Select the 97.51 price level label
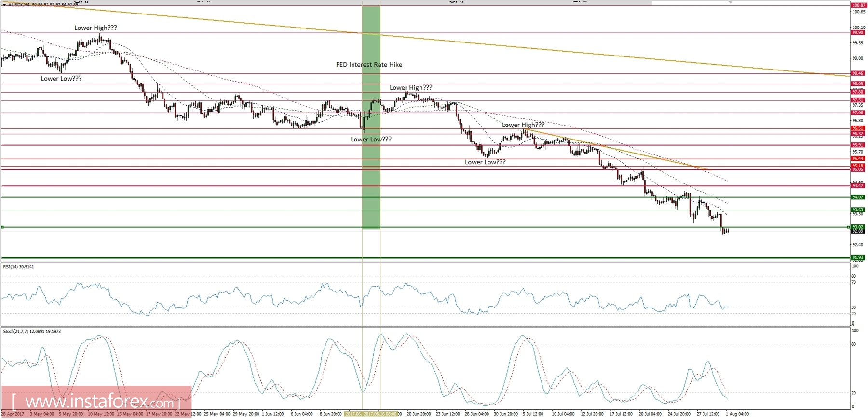 coord(858,100)
